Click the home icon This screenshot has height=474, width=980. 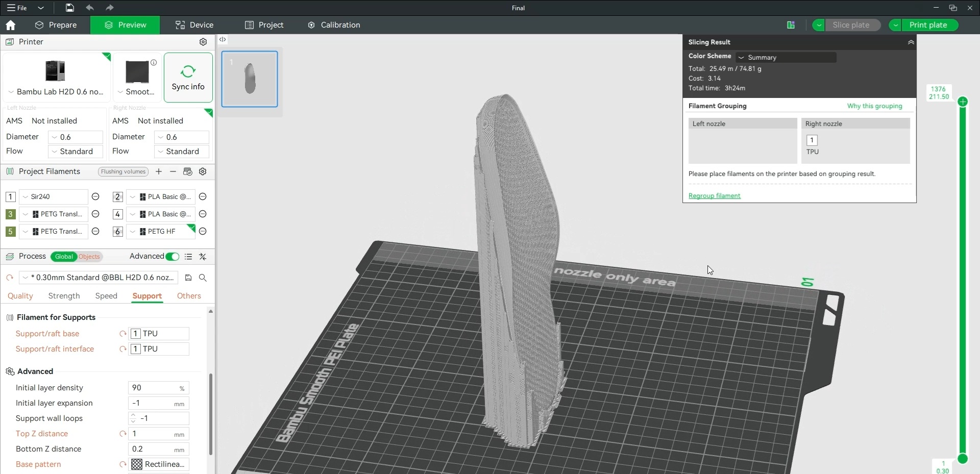pos(10,25)
